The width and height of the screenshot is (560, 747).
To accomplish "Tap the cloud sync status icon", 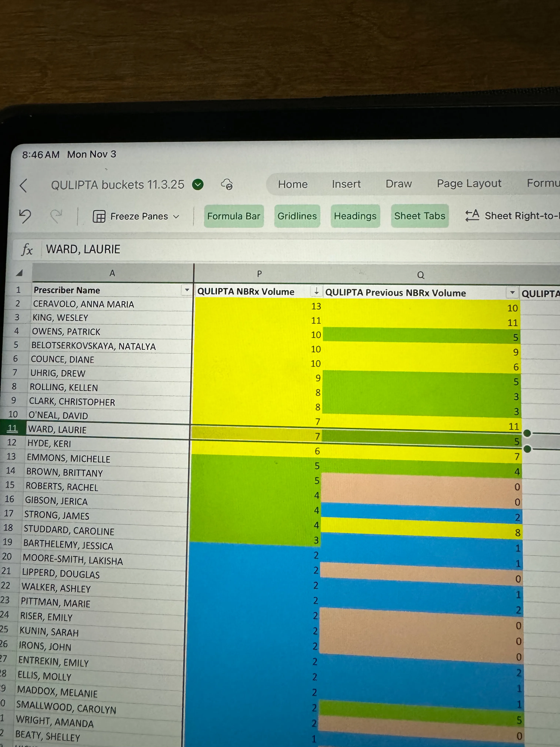I will click(227, 184).
